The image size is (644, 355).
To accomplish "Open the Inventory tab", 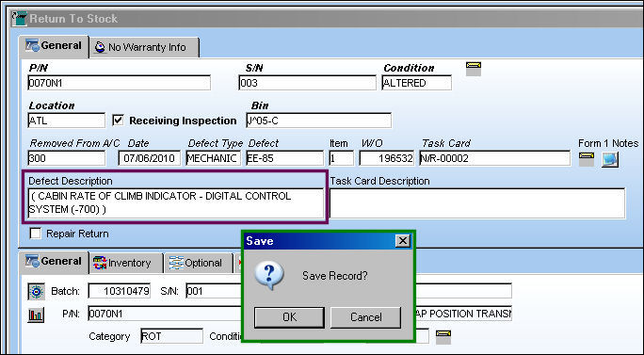I will tap(125, 263).
